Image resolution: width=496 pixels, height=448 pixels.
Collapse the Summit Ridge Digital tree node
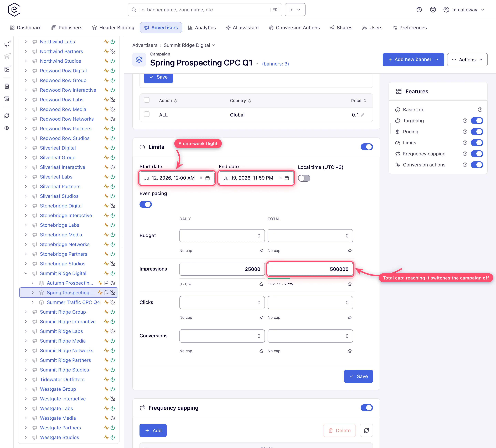[26, 273]
